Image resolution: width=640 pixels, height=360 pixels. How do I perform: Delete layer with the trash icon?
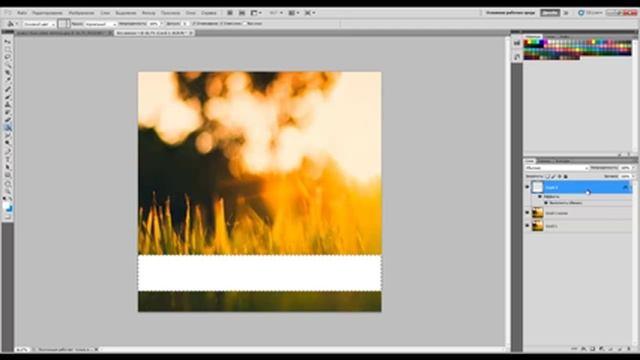coord(629,349)
